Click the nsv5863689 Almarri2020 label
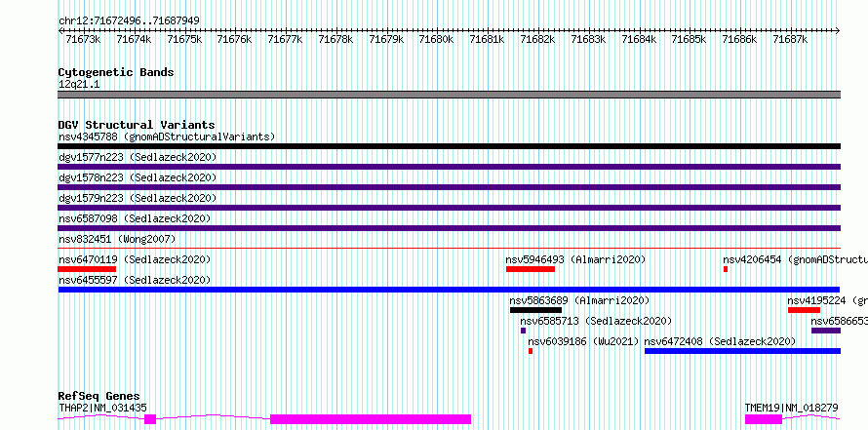Viewport: 868px width, 430px height. tap(579, 300)
